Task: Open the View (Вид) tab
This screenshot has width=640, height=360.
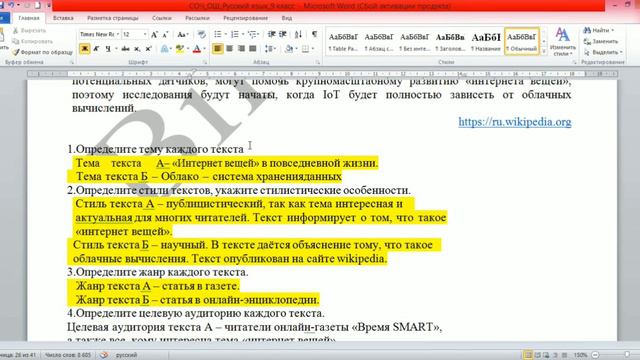Action: pos(287,18)
